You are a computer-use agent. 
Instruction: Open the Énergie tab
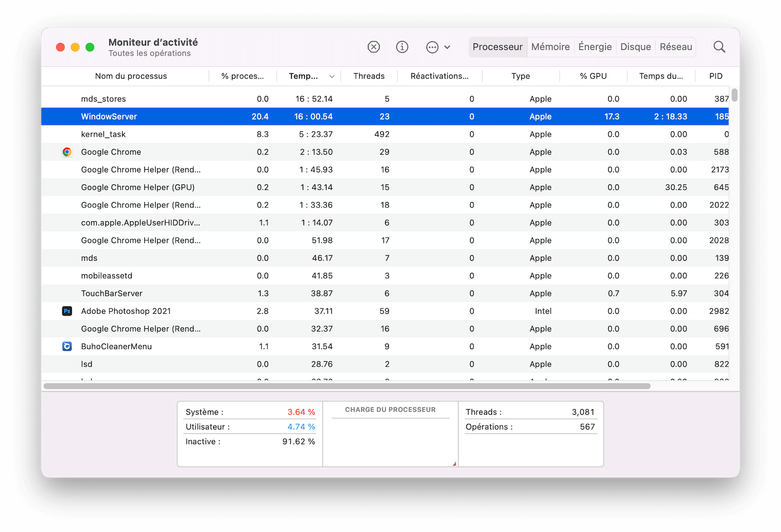point(595,47)
